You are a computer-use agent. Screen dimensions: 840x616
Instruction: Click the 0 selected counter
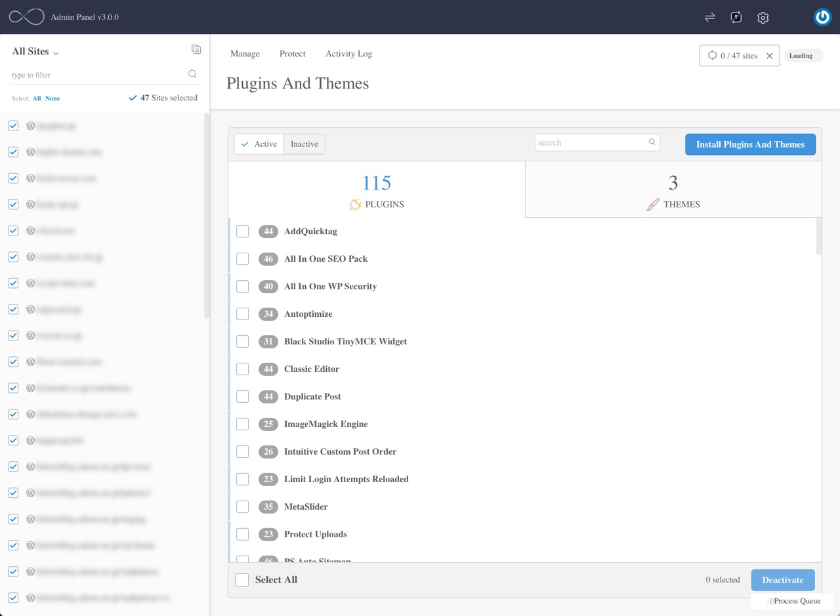pos(723,580)
